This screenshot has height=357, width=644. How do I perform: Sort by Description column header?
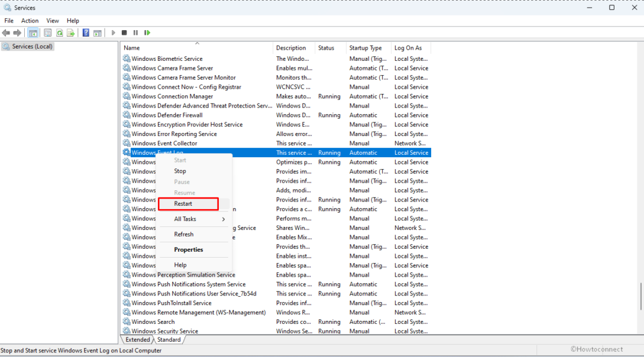(294, 48)
